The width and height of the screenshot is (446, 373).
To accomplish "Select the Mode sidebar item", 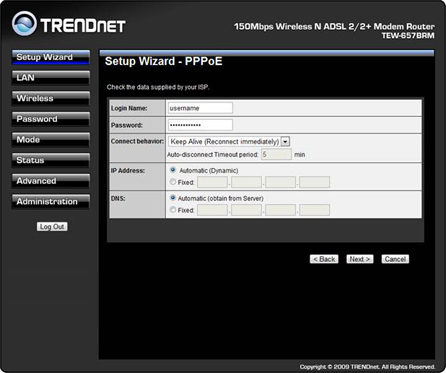I will (x=51, y=140).
